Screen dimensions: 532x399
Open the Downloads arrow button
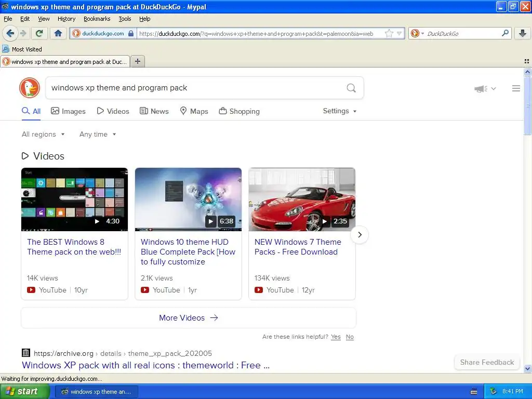click(523, 33)
